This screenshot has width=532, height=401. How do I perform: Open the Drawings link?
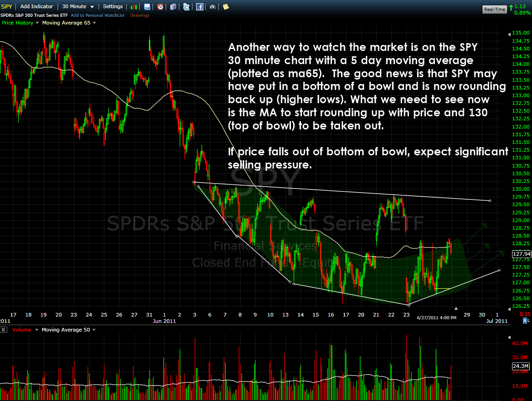140,15
